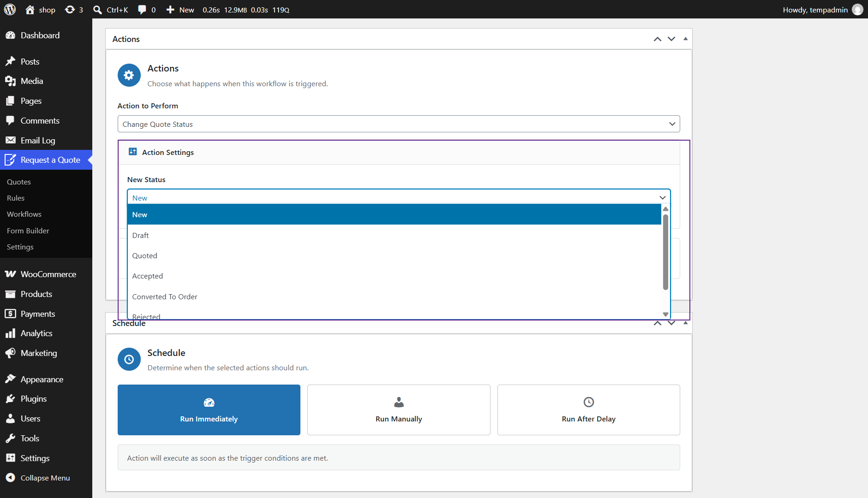Click the Ctrl+K search magnifier icon

pyautogui.click(x=97, y=10)
